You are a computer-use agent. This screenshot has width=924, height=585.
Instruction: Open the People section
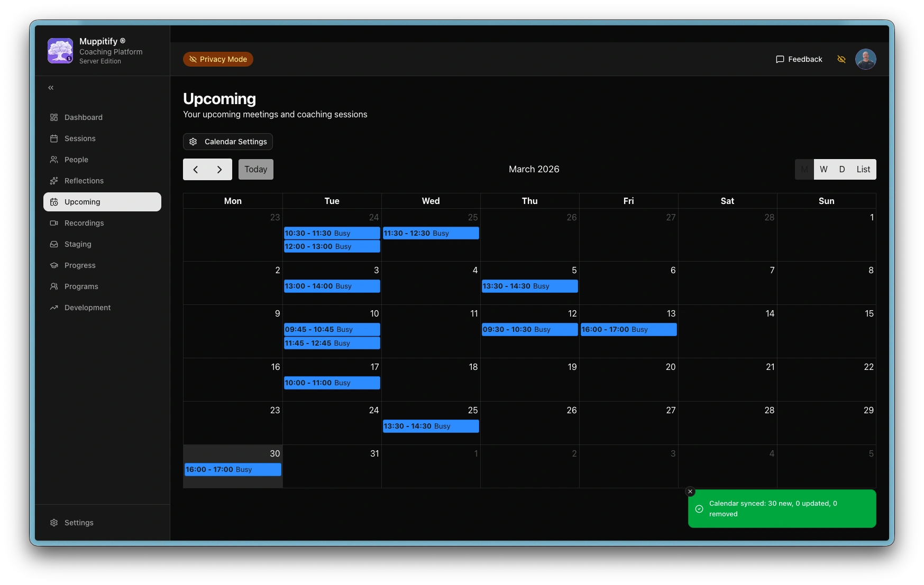coord(76,160)
